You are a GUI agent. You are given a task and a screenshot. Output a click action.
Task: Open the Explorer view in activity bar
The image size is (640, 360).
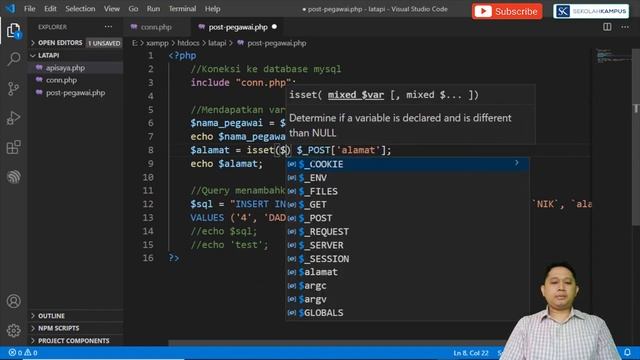[x=13, y=31]
